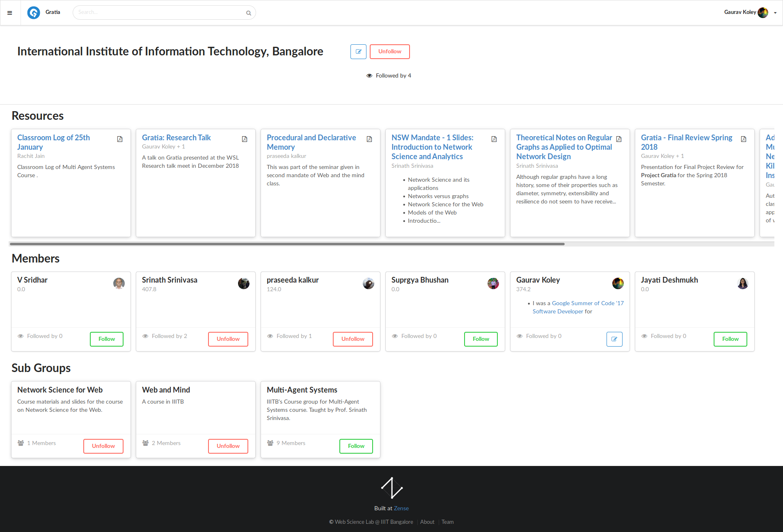
Task: Click the resources horizontal scrollbar
Action: pos(287,244)
